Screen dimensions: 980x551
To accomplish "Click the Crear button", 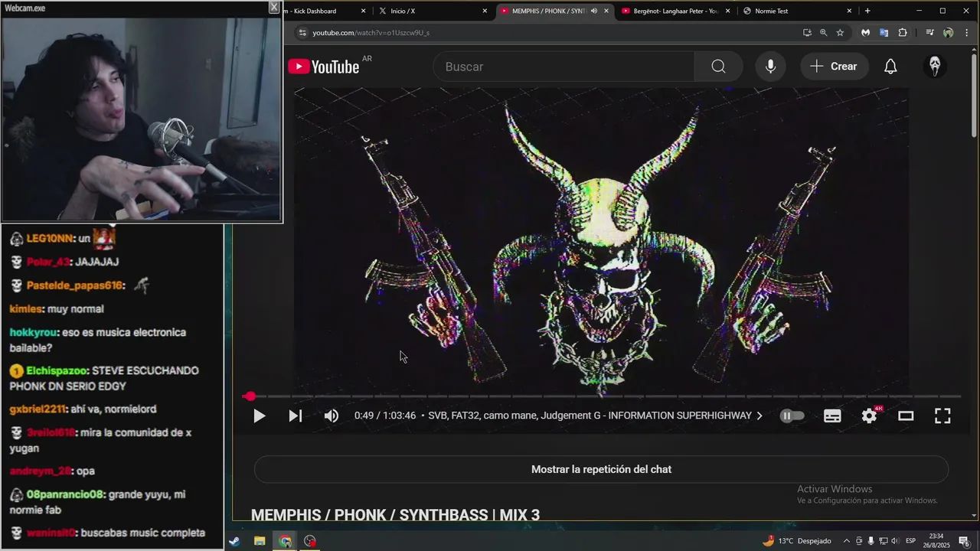I will coord(835,67).
